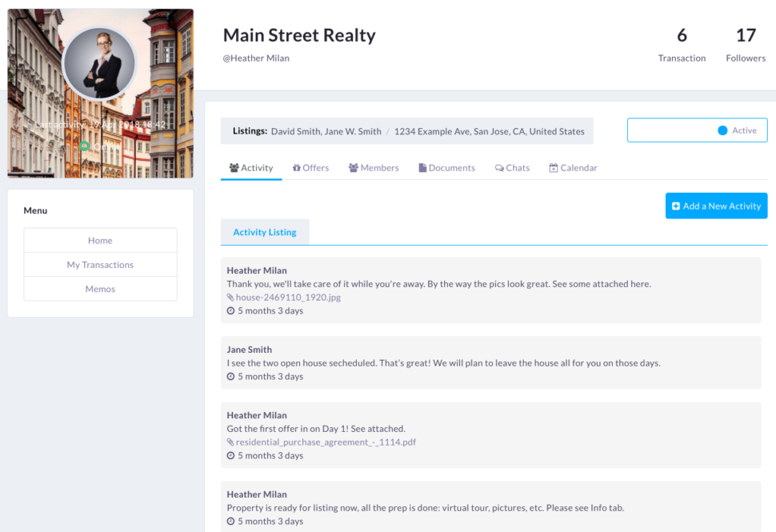Viewport: 776px width, 532px height.
Task: Click the Listings: label
Action: click(250, 131)
